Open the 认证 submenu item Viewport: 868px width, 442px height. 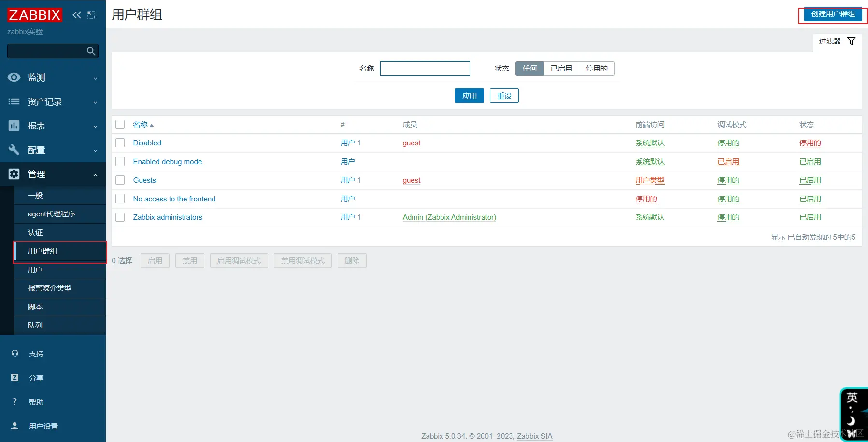(x=60, y=233)
